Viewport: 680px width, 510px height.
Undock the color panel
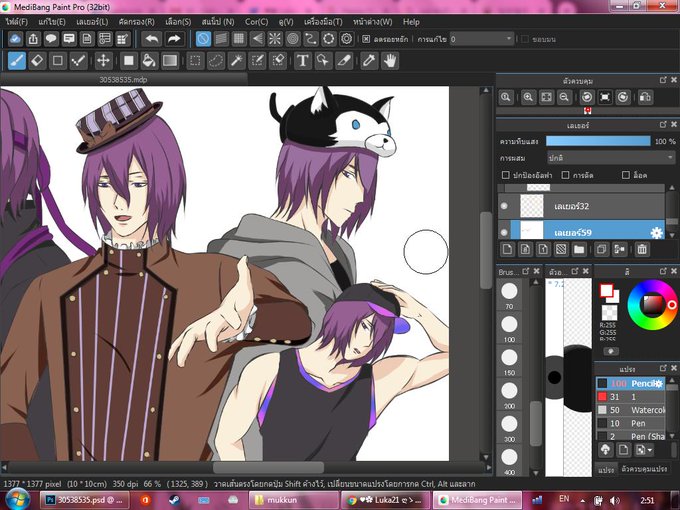point(663,271)
